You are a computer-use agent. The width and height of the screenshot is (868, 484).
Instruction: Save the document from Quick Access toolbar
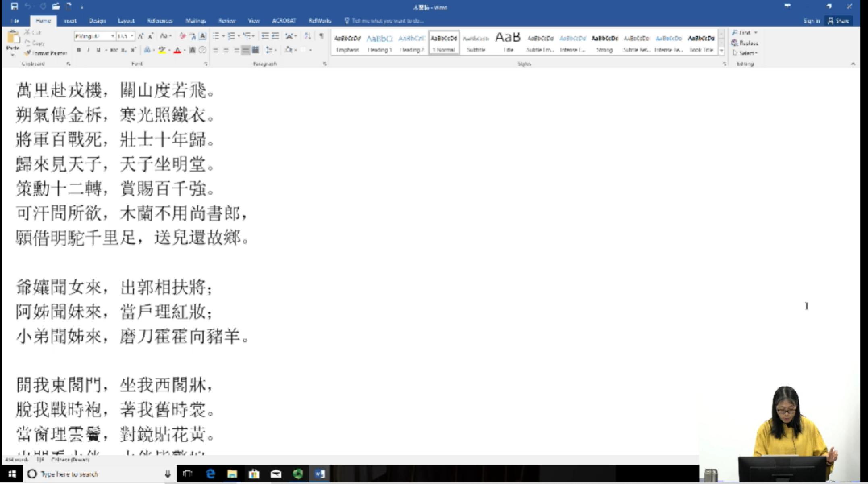15,6
